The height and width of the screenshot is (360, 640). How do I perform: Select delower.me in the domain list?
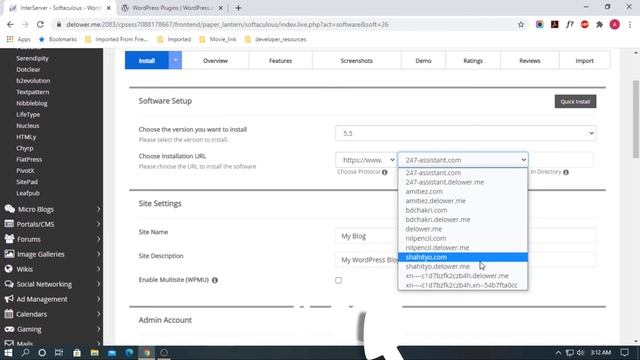tap(463, 229)
